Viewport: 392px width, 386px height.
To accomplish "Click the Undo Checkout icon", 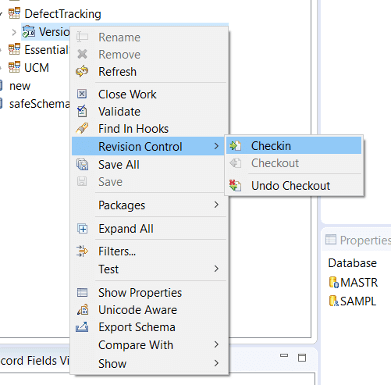I will [235, 185].
